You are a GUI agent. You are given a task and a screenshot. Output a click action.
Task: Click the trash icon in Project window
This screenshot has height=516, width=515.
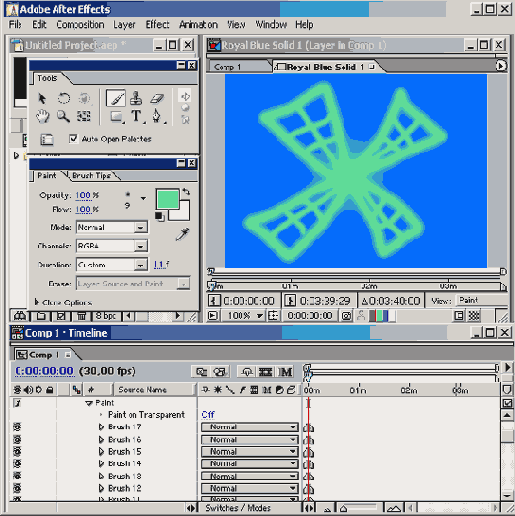point(81,315)
